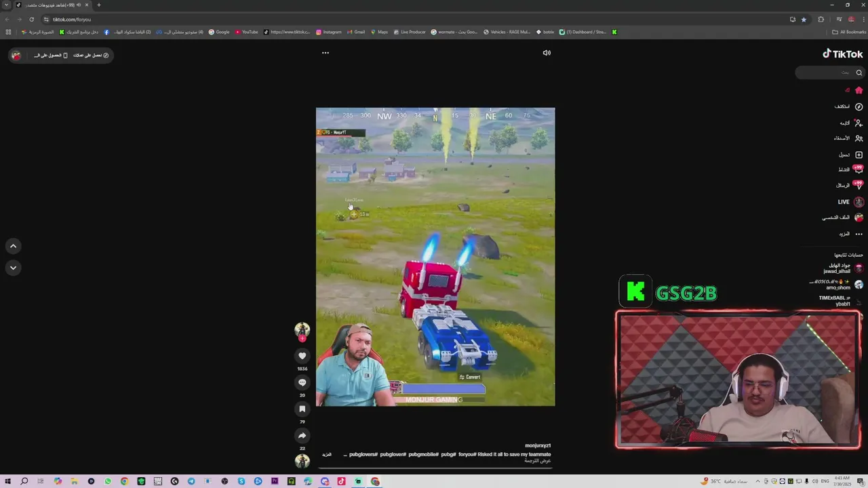Share the video with the arrow icon
868x488 pixels.
point(302,435)
